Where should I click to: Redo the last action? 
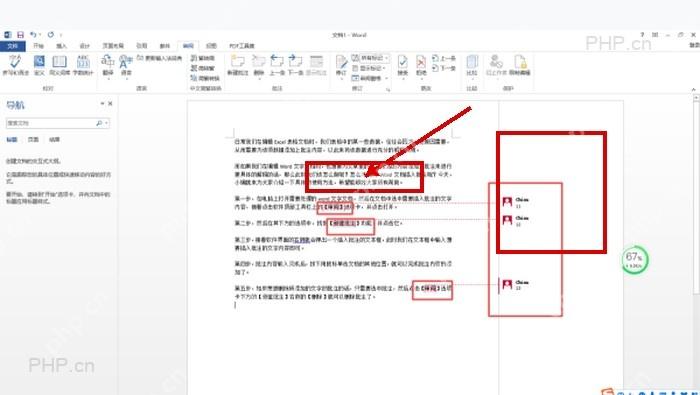tap(50, 34)
